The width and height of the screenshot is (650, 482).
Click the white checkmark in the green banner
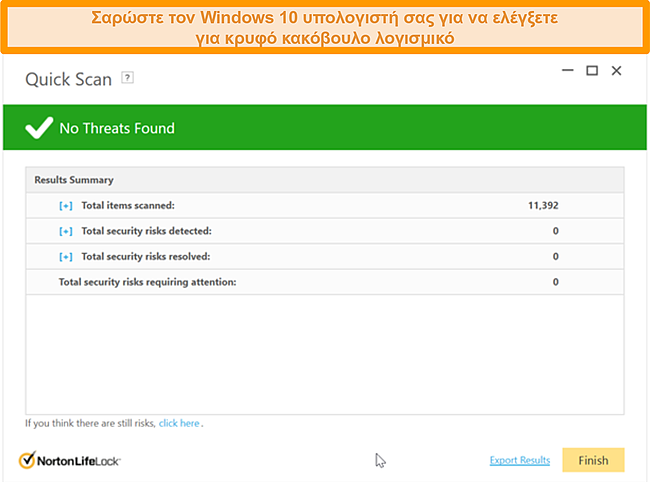tap(39, 128)
